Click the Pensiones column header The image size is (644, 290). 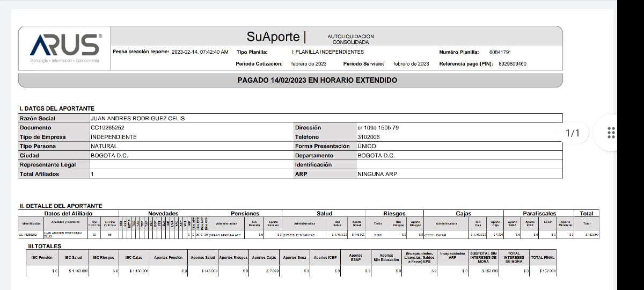[x=245, y=214]
